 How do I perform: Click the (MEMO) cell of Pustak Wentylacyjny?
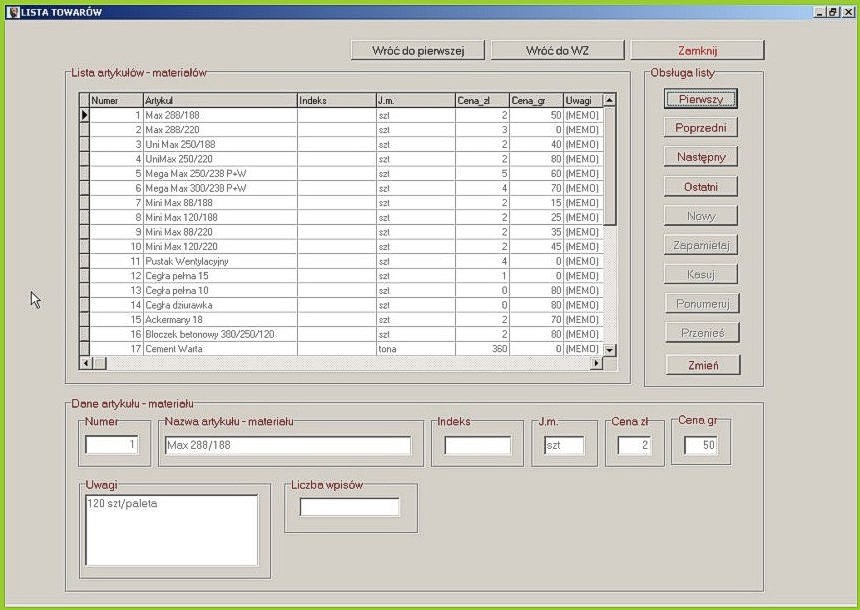click(583, 261)
